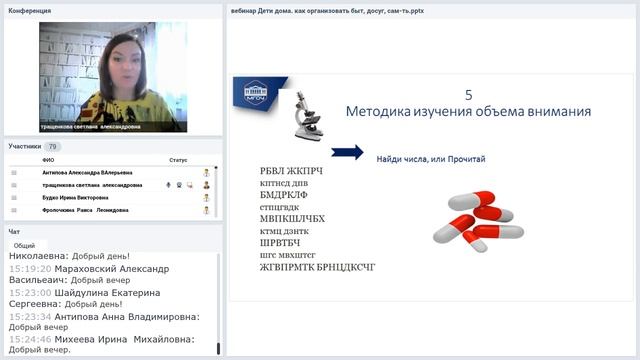This screenshot has width=640, height=360.
Task: Tick checkbox beside Будко Ирина Викторовна
Action: point(14,198)
